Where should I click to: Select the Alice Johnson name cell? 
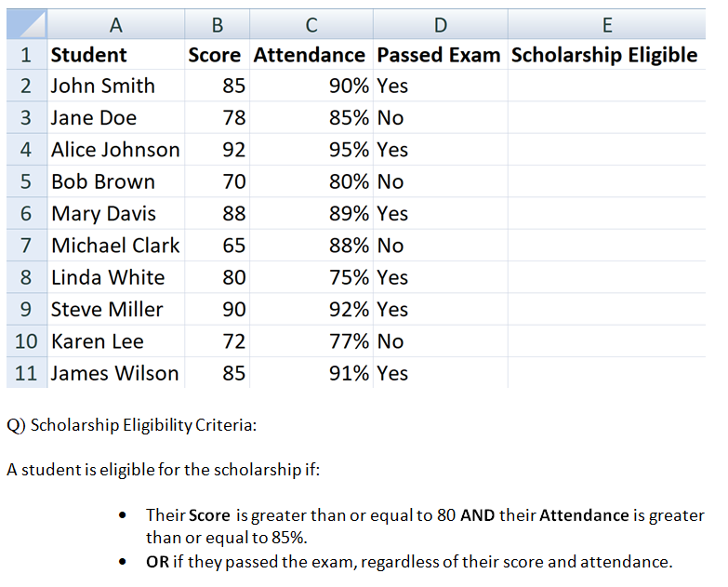(115, 150)
